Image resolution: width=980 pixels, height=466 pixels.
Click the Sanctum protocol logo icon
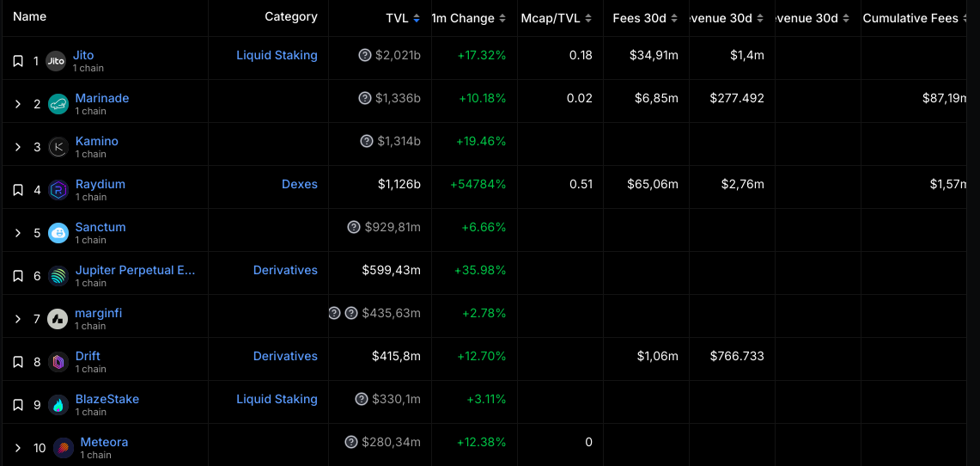point(58,233)
